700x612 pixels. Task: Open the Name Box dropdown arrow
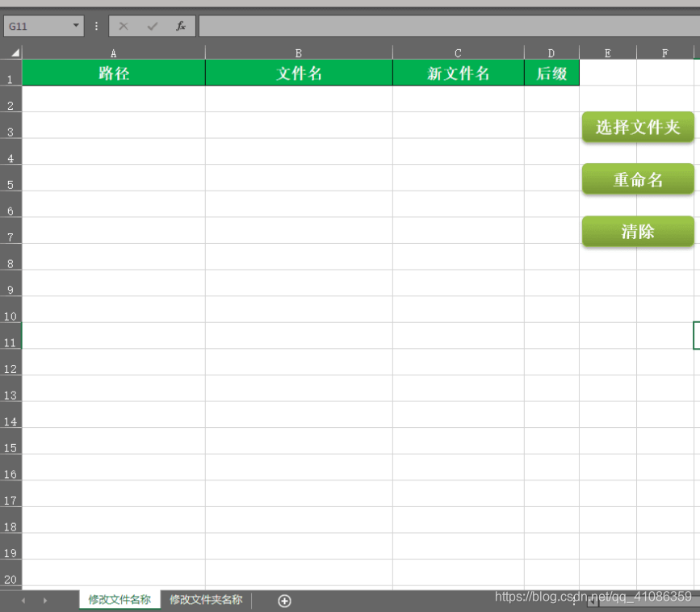76,25
